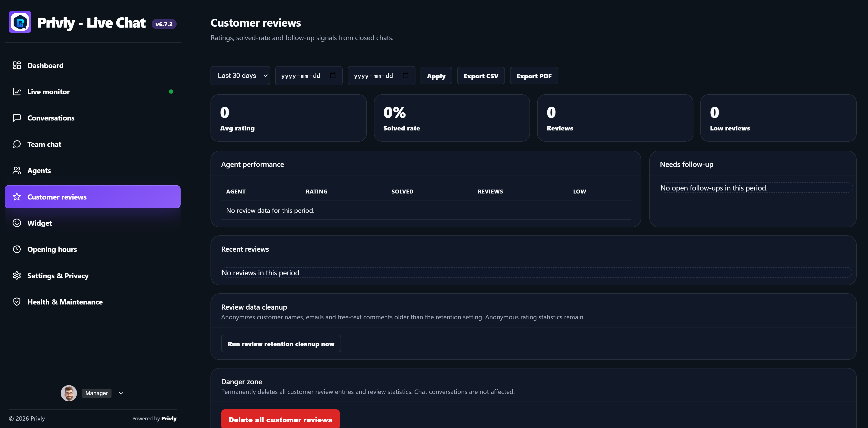Click the Live monitor chart icon
868x428 pixels.
pyautogui.click(x=17, y=92)
